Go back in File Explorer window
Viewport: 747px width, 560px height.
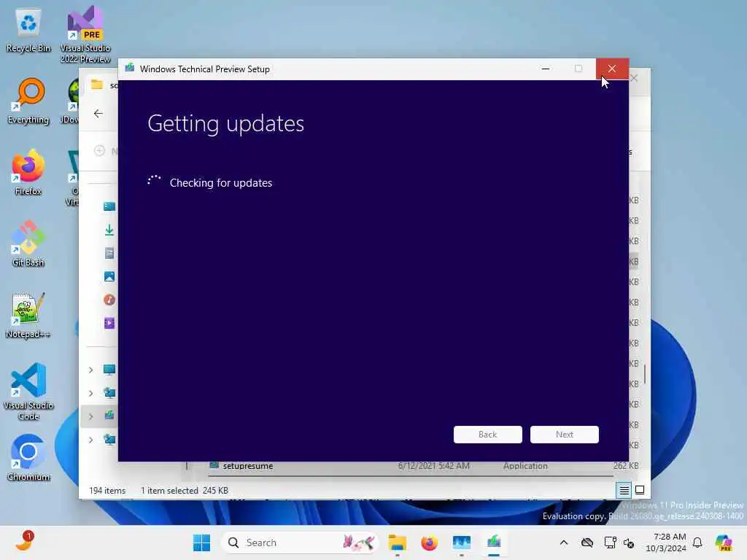click(98, 113)
